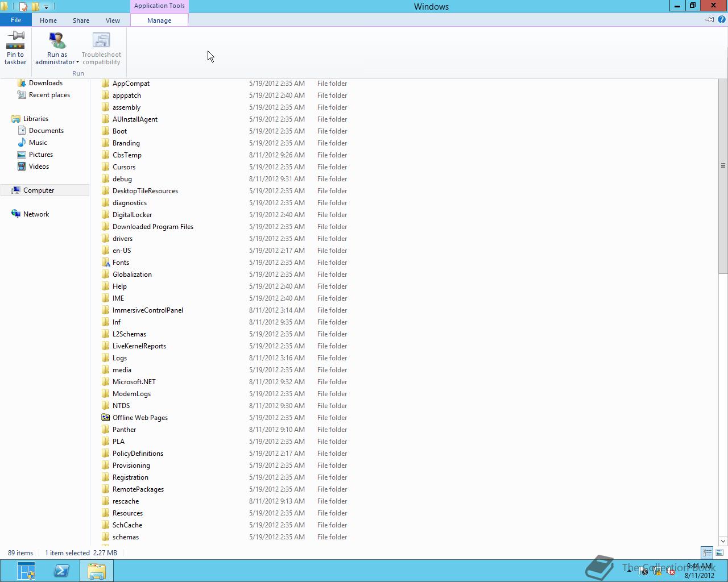Select the PolicyDefinitions folder name
The image size is (728, 582).
(x=138, y=454)
